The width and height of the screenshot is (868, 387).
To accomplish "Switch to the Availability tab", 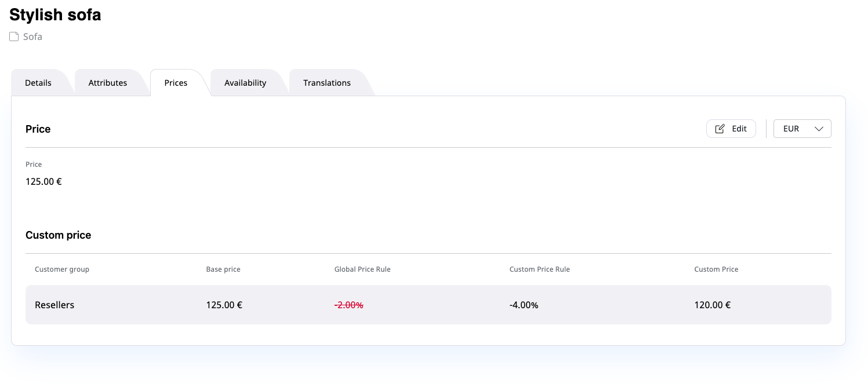I will pyautogui.click(x=245, y=82).
